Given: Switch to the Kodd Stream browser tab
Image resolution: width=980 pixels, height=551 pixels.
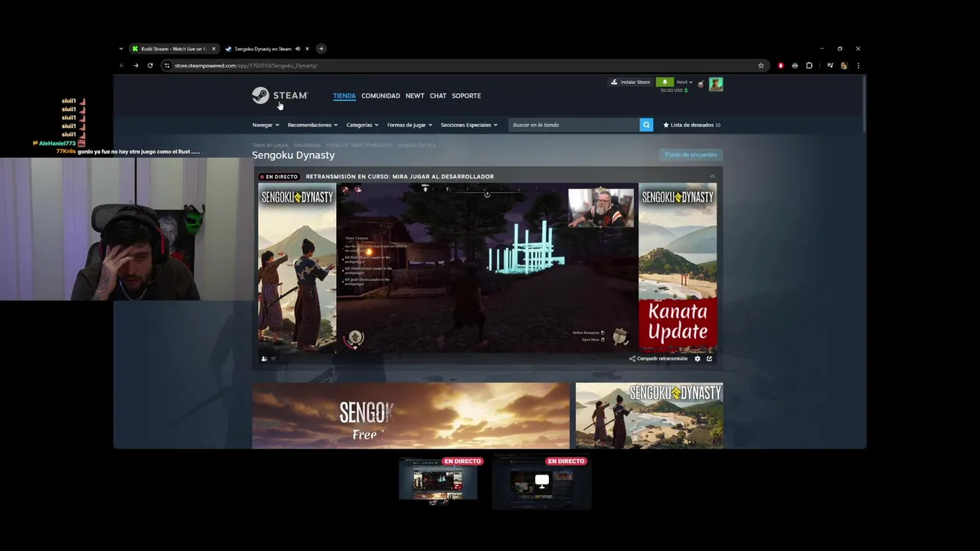Looking at the screenshot, I should tap(173, 49).
